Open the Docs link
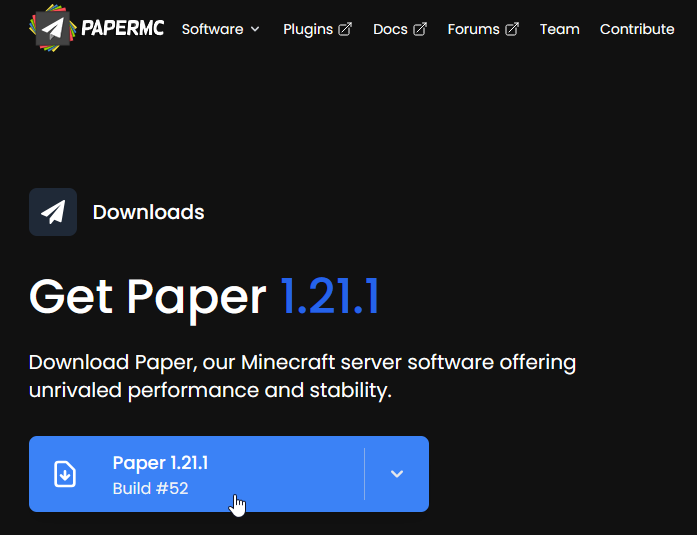The height and width of the screenshot is (535, 697). click(400, 29)
